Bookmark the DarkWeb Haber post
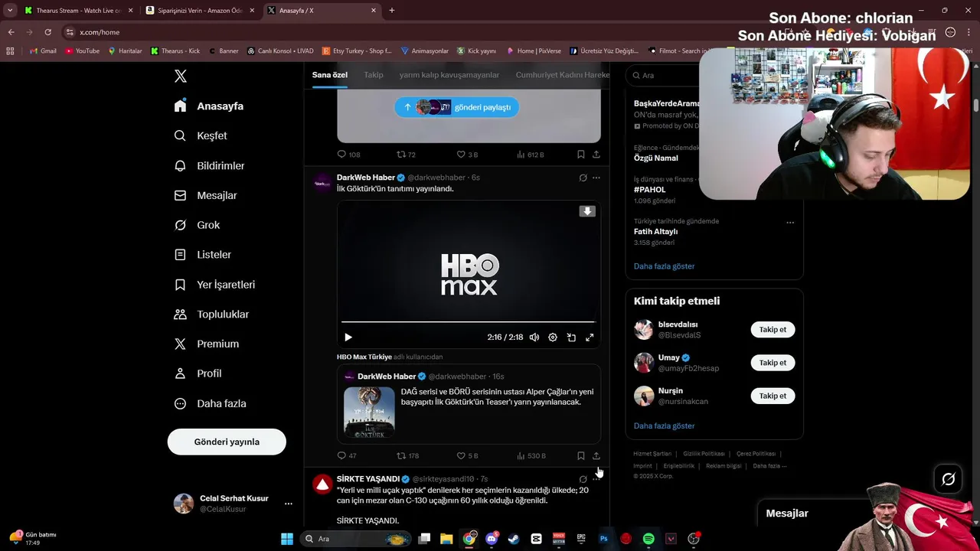This screenshot has width=980, height=551. [580, 455]
